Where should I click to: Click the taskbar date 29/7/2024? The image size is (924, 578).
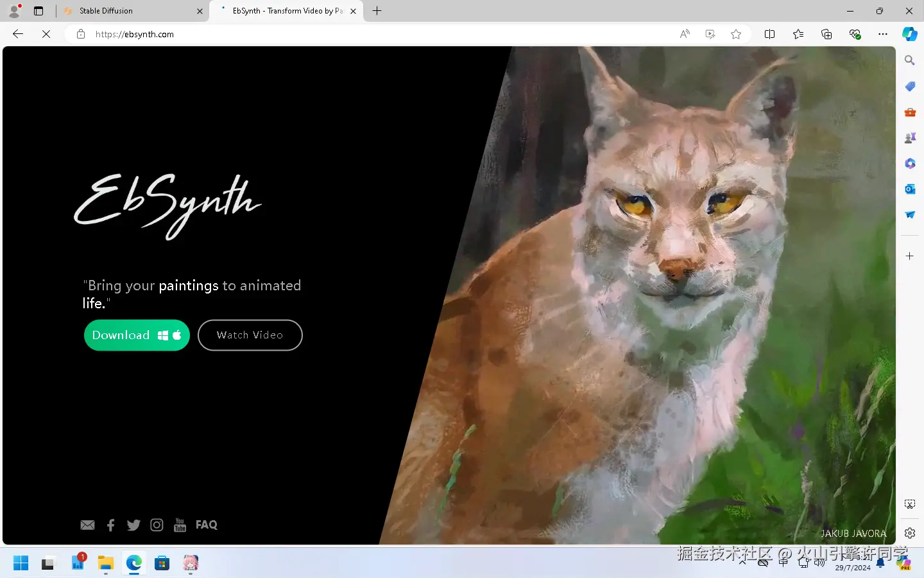pos(853,568)
